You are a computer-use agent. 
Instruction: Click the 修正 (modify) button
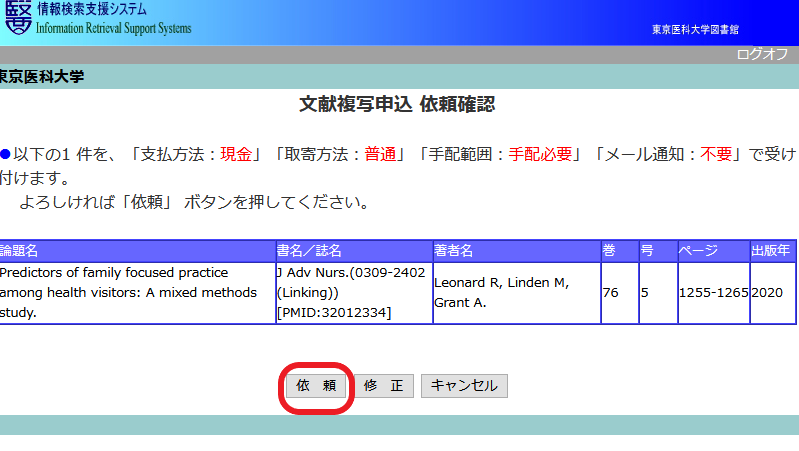(383, 386)
